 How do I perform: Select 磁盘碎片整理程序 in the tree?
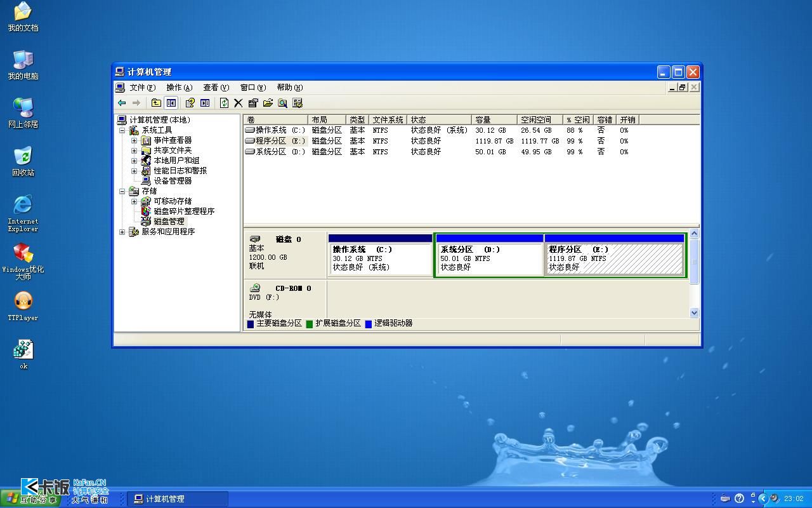click(184, 211)
